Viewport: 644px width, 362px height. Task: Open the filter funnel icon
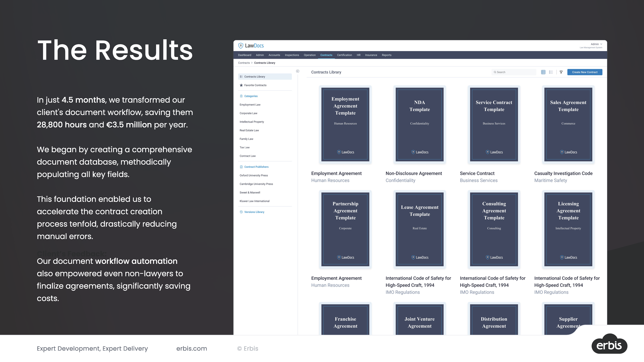tap(561, 72)
